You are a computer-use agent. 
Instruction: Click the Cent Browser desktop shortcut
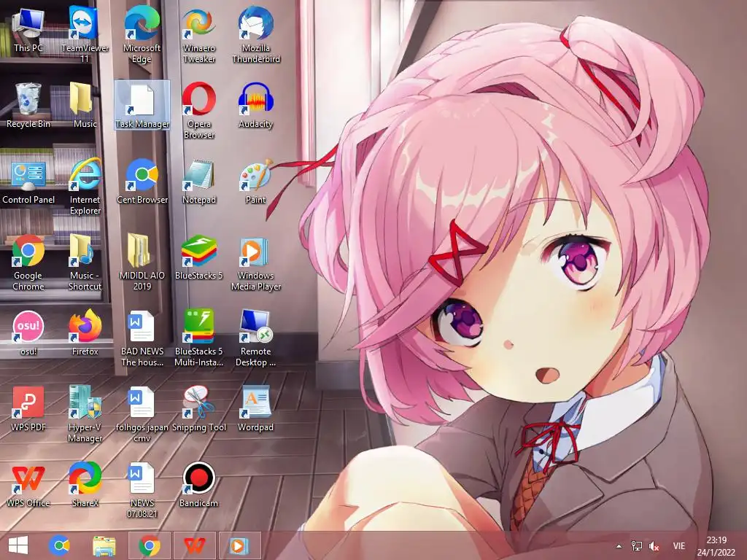point(142,182)
